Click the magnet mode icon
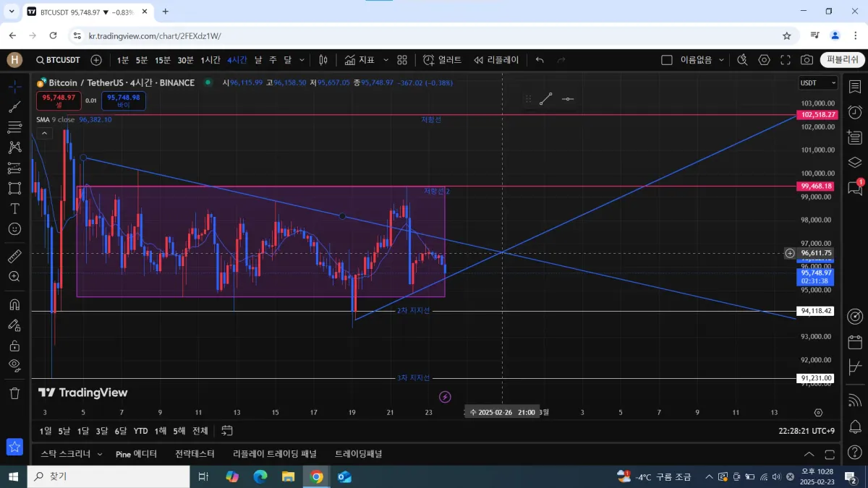The width and height of the screenshot is (868, 488). point(14,304)
